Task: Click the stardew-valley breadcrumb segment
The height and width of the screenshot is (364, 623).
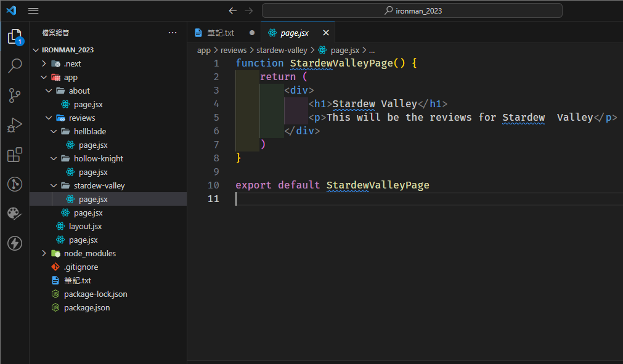Action: click(x=282, y=50)
